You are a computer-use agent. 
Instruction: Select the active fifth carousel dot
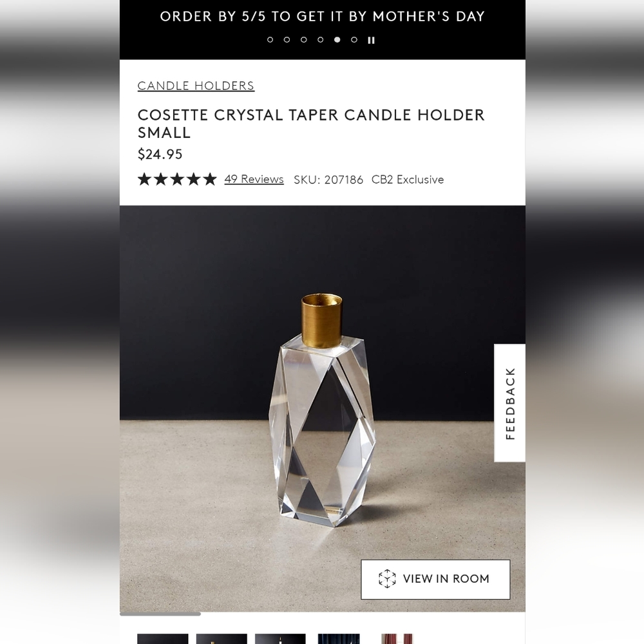[337, 40]
